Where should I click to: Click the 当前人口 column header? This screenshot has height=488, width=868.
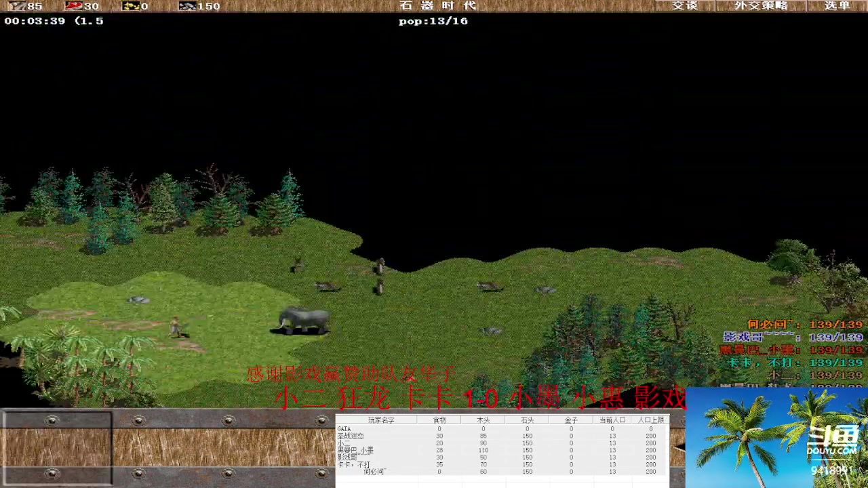click(x=612, y=420)
